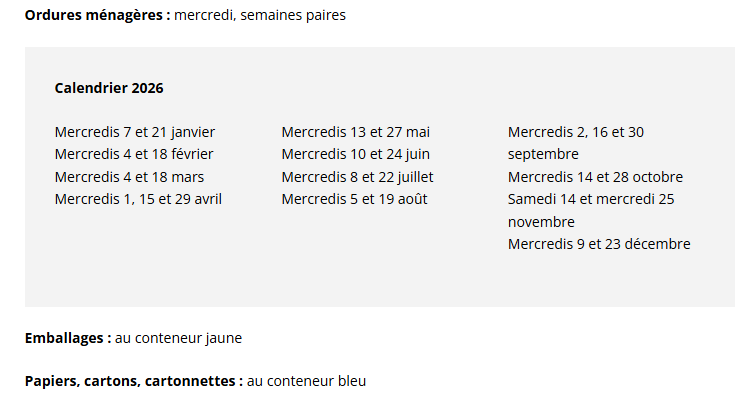744x410 pixels.
Task: Select the 'Mercredis 7 et 21 janvier' line
Action: click(135, 132)
